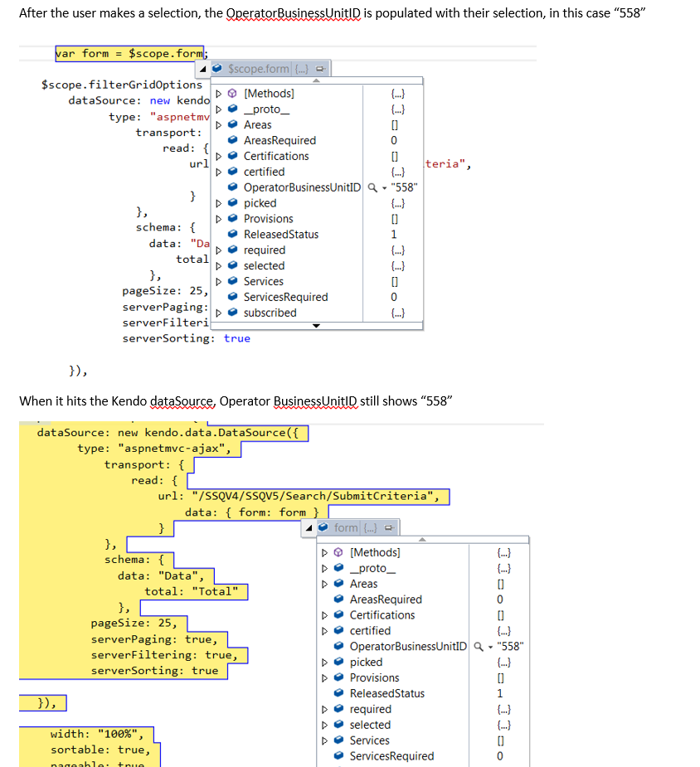The height and width of the screenshot is (767, 700).
Task: Pin the lower form datatip
Action: pos(389,528)
